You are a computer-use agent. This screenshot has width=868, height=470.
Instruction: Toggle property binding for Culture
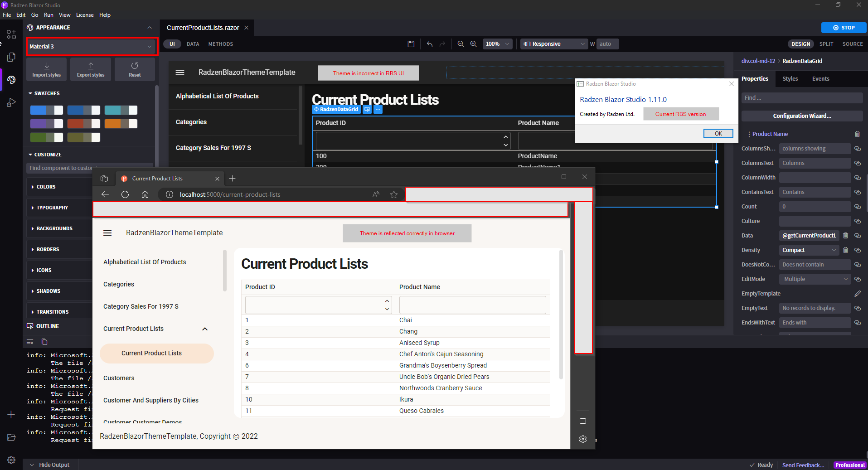pos(857,221)
